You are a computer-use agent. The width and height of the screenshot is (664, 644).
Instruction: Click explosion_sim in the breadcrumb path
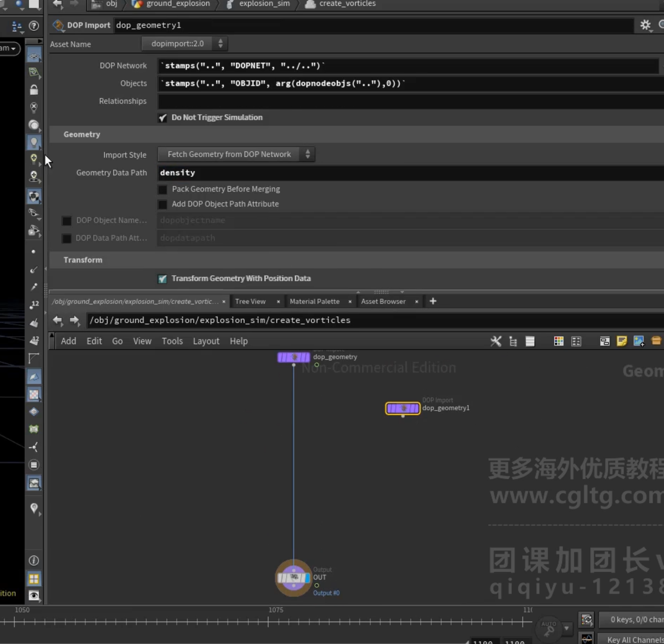(264, 4)
